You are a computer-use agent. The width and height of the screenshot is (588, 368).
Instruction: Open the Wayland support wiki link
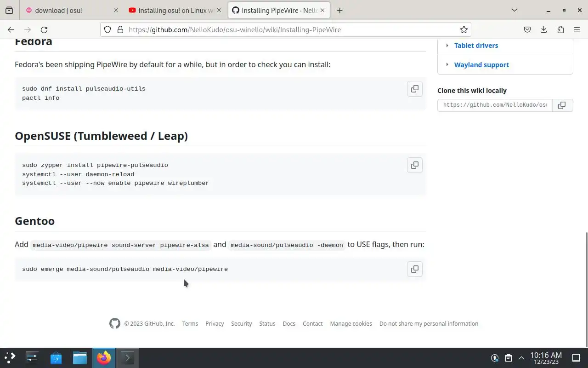[x=481, y=65]
